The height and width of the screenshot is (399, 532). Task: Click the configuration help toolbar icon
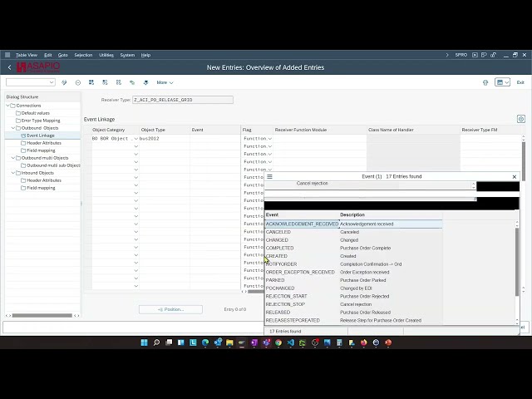click(x=145, y=82)
